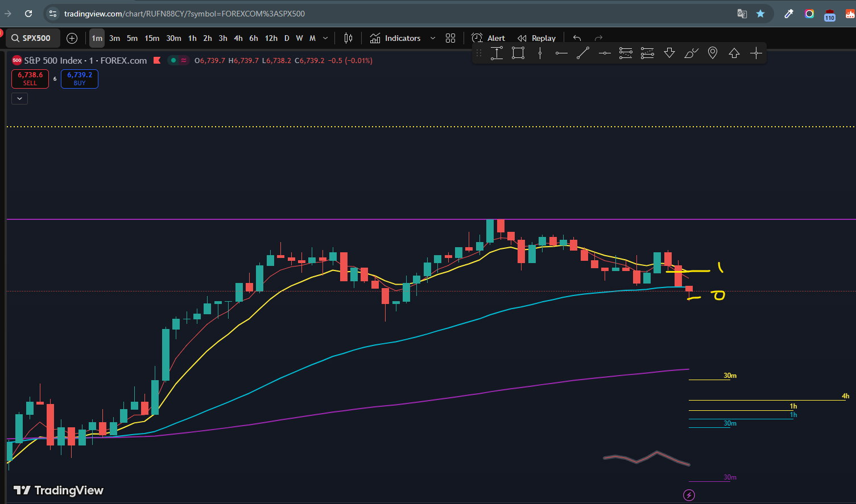Image resolution: width=856 pixels, height=504 pixels.
Task: Select the rectangle drawing tool
Action: click(x=518, y=53)
